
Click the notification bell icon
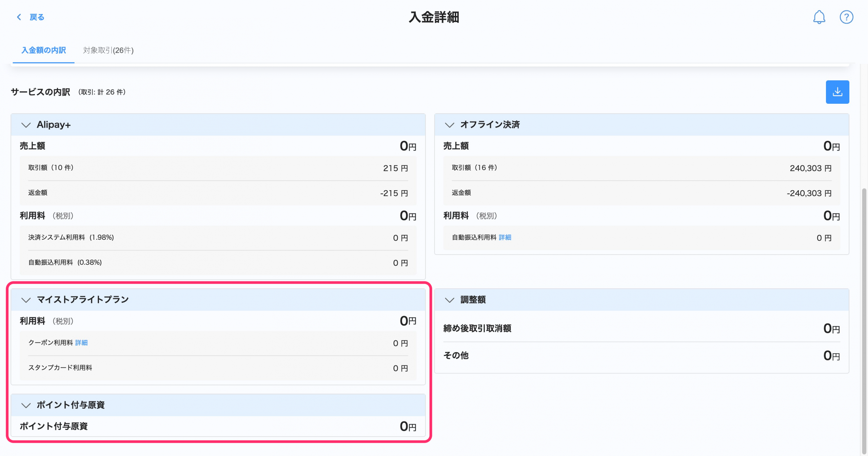point(819,17)
